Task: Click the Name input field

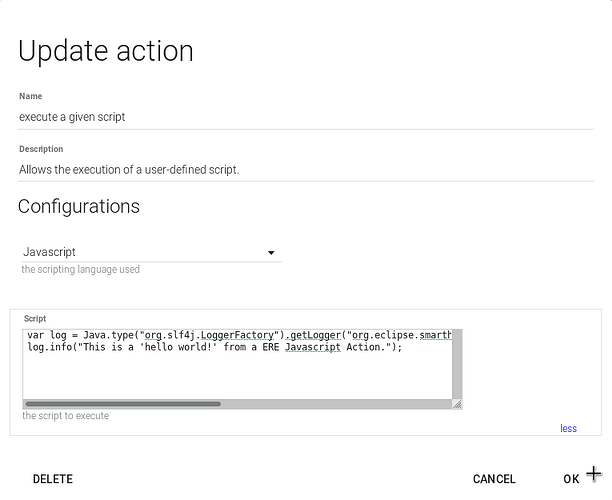Action: pyautogui.click(x=300, y=117)
